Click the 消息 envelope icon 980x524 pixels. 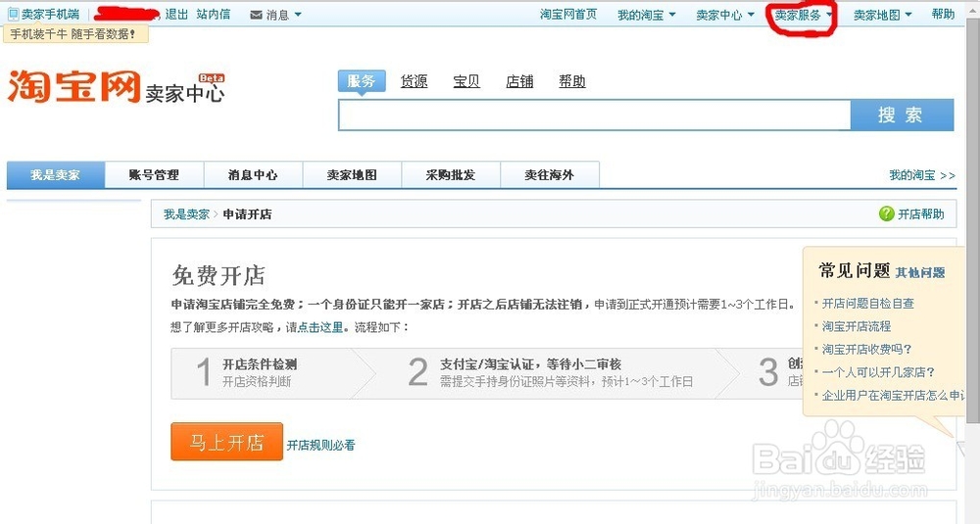(x=256, y=15)
